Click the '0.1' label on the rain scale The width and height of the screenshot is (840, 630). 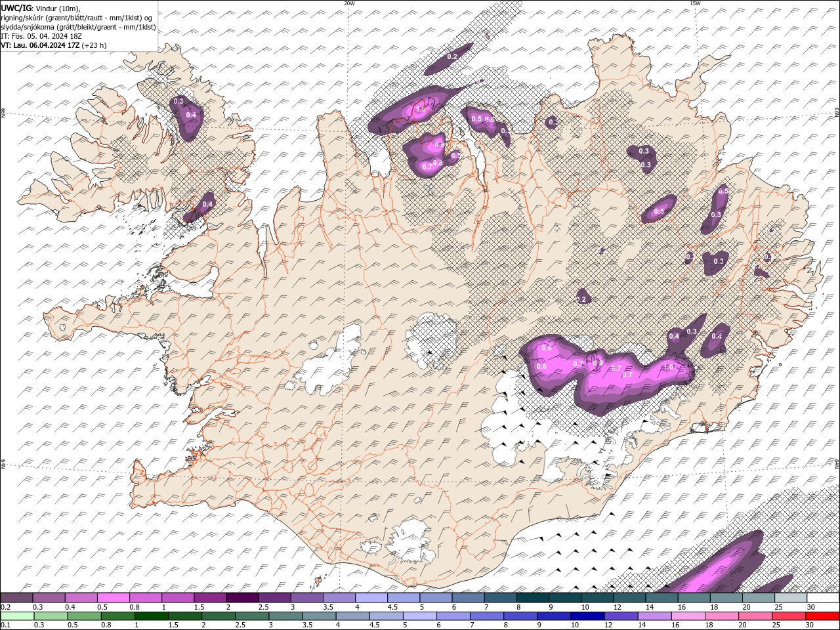6,625
